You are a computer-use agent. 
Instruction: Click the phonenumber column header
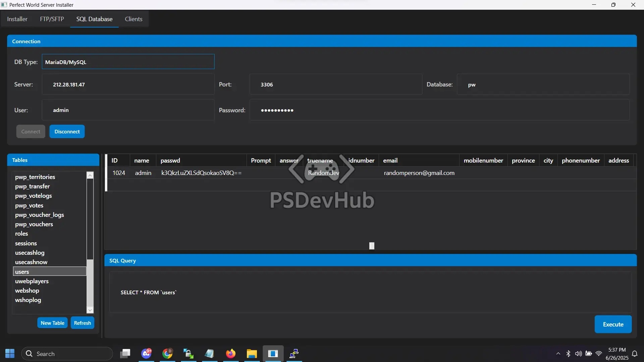[x=581, y=161]
